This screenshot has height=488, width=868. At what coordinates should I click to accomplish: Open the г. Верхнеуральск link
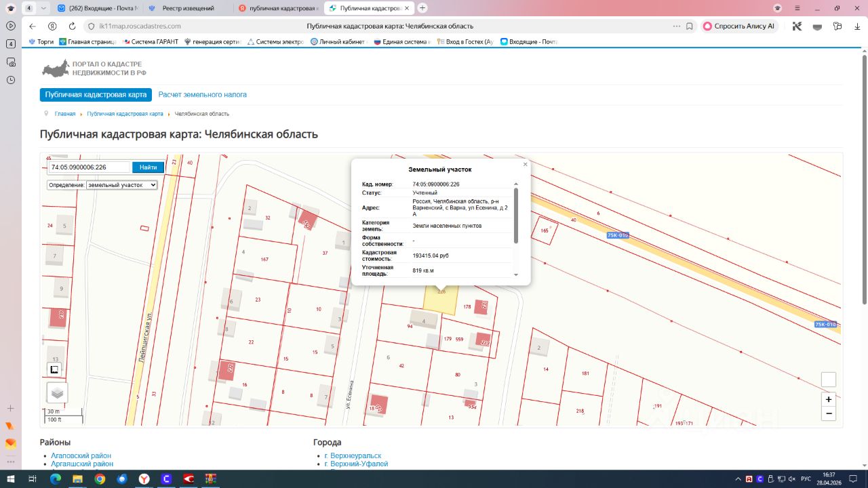click(x=353, y=456)
